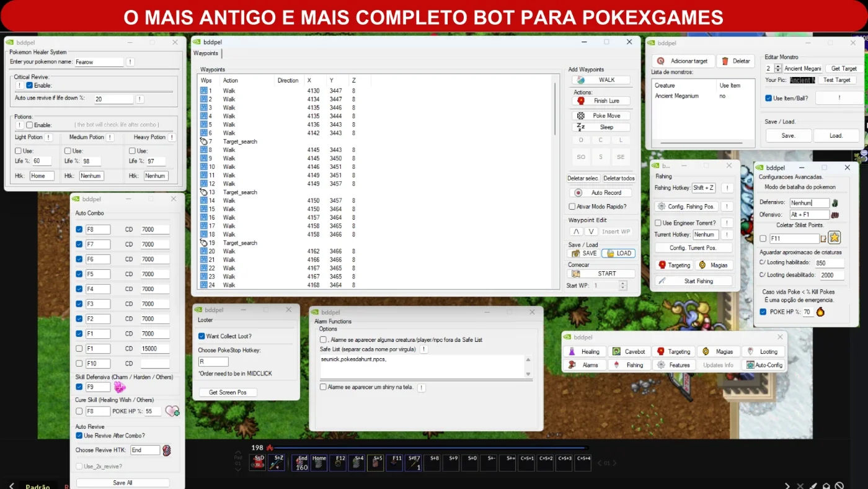Delete the selected monster with Deletar
This screenshot has width=868, height=489.
point(735,61)
